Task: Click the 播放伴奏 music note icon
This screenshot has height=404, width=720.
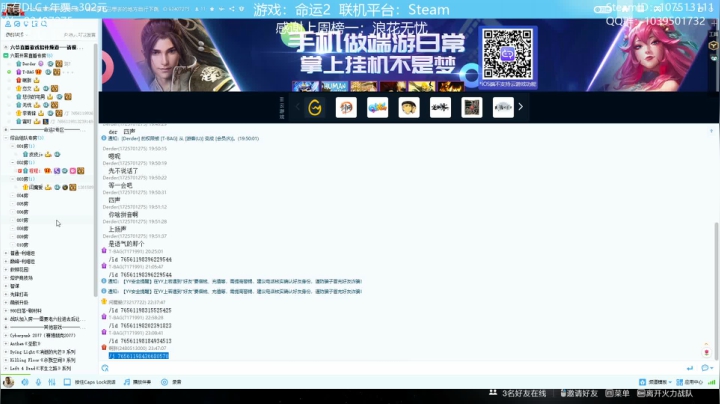Action: pos(137,382)
